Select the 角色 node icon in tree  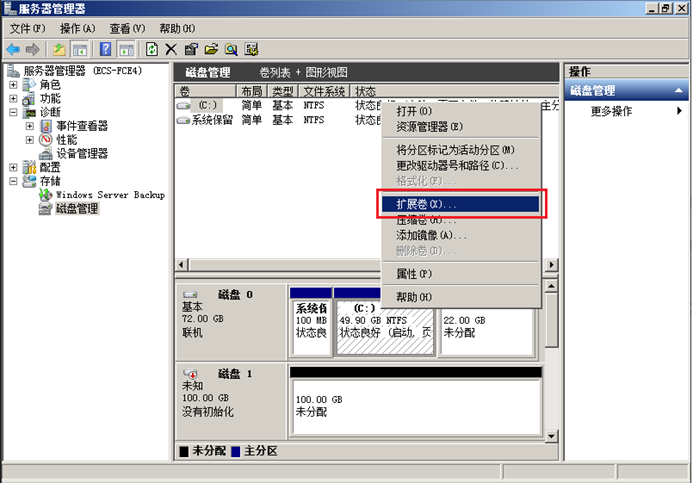tap(29, 84)
